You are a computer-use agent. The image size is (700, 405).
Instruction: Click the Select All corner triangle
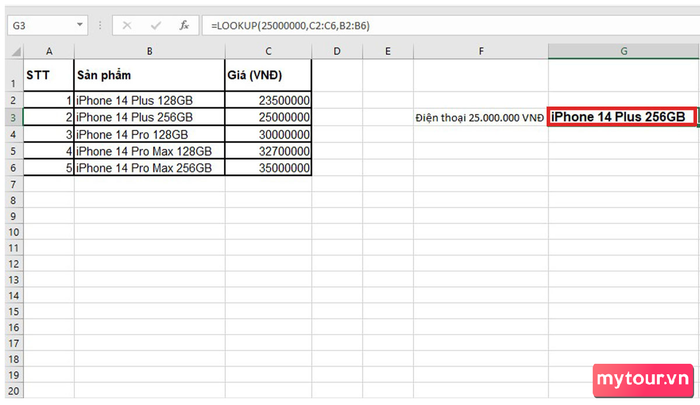[x=16, y=51]
